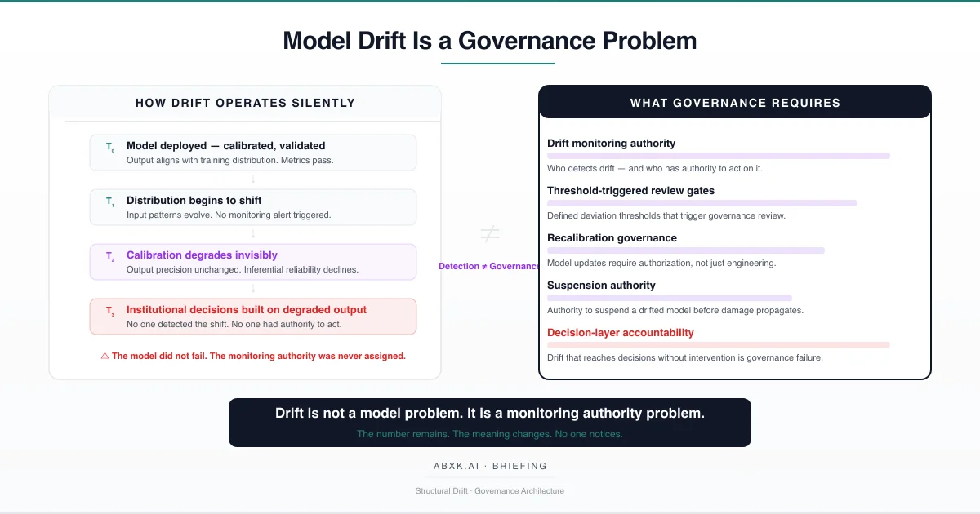Image resolution: width=980 pixels, height=514 pixels.
Task: Adjust the Suspension authority progress bar
Action: 668,298
